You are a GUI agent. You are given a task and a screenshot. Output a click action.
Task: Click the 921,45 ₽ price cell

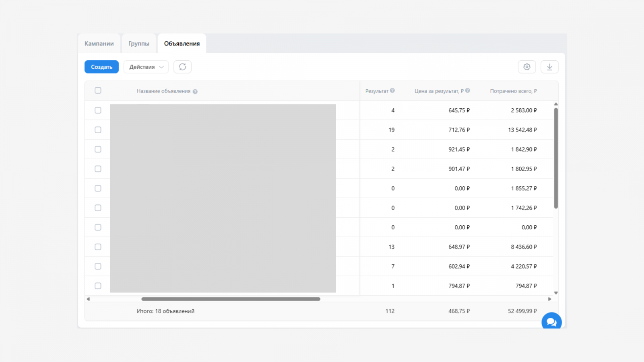click(459, 149)
